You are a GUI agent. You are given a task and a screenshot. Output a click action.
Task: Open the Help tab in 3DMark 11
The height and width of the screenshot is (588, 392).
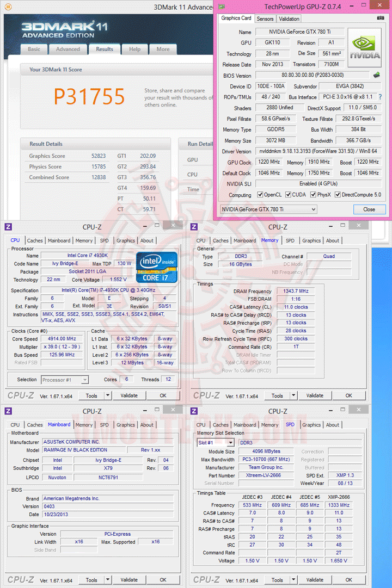pyautogui.click(x=135, y=49)
